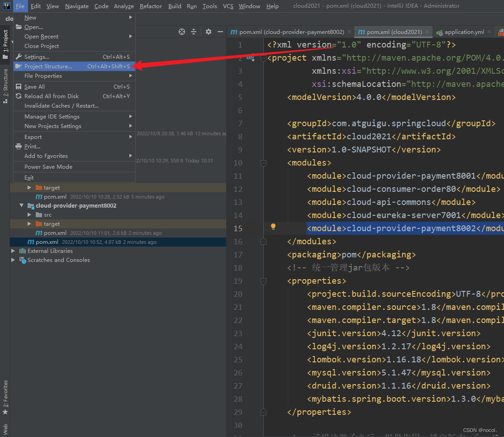
Task: Select Close Project
Action: click(74, 46)
